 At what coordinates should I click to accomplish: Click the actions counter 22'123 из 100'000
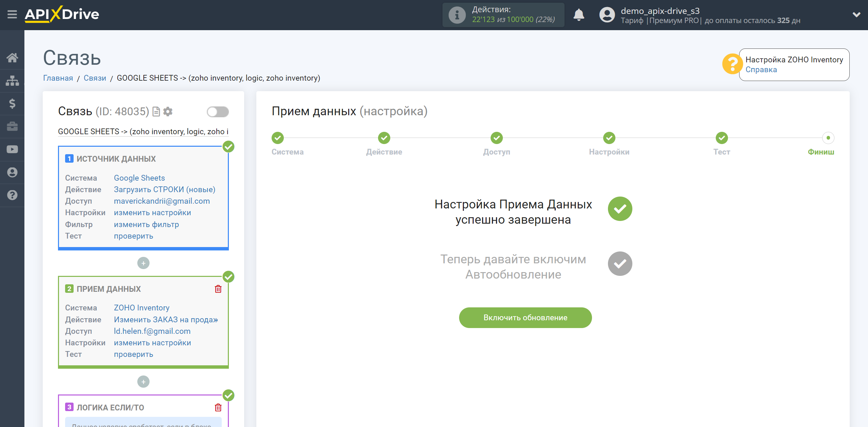coord(513,20)
